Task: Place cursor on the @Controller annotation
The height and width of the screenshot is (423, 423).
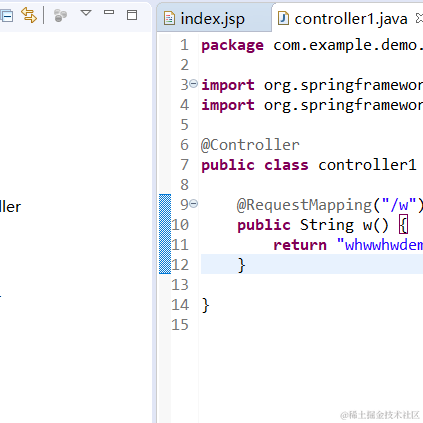Action: pyautogui.click(x=250, y=145)
